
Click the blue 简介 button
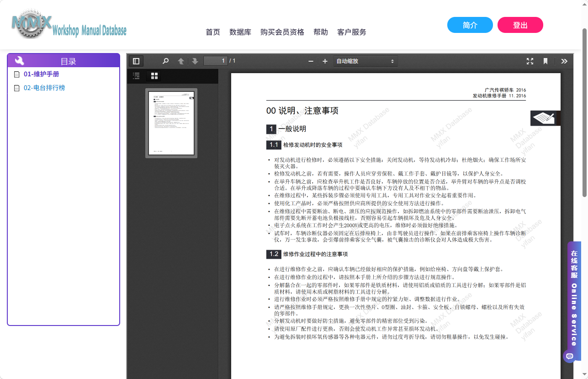tap(470, 25)
